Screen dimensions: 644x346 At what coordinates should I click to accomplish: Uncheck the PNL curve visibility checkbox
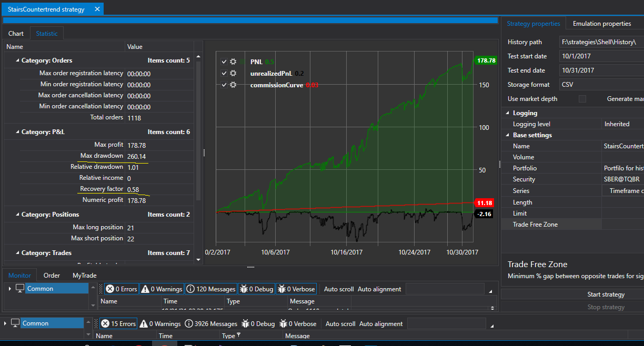[x=224, y=62]
